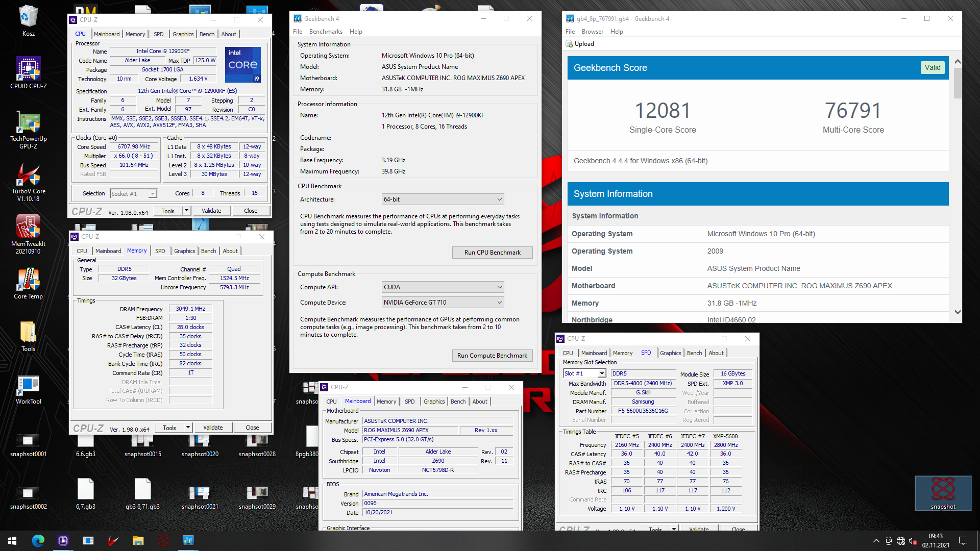
Task: Select the snapshot0020 desktop file
Action: 200,444
